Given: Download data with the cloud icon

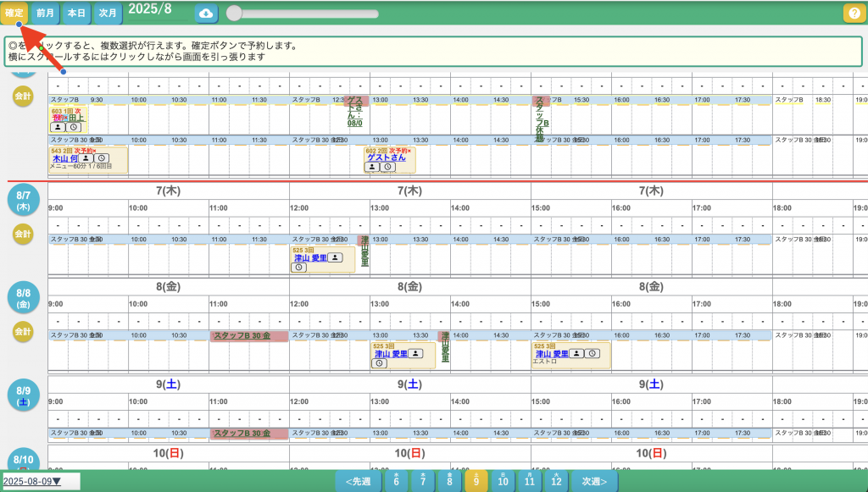Looking at the screenshot, I should pos(206,14).
